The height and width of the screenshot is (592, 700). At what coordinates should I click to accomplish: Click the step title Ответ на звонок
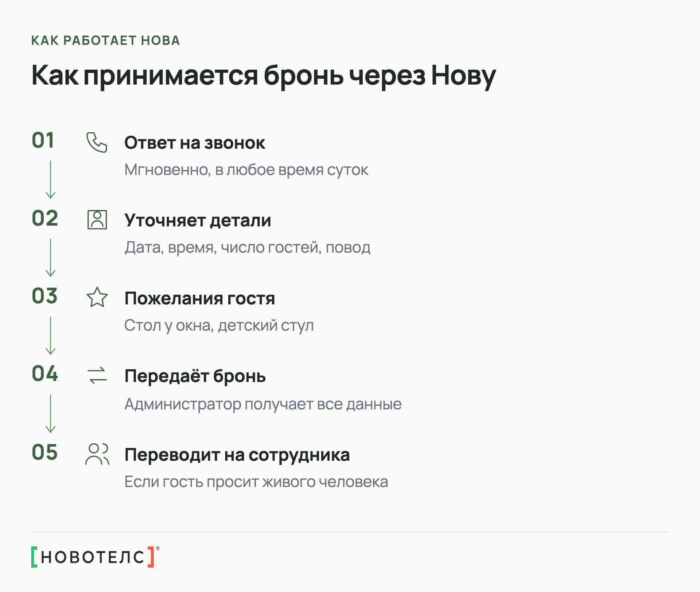click(x=195, y=143)
